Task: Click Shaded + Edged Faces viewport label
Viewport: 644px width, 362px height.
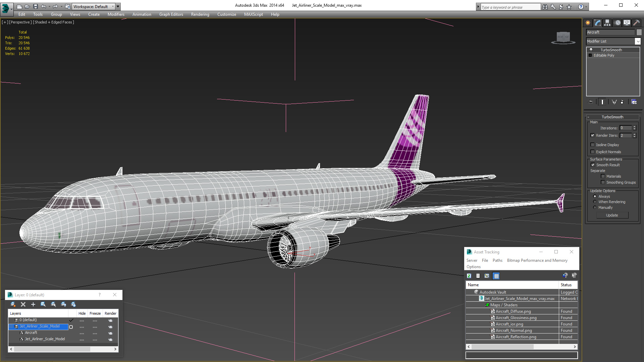Action: 54,22
